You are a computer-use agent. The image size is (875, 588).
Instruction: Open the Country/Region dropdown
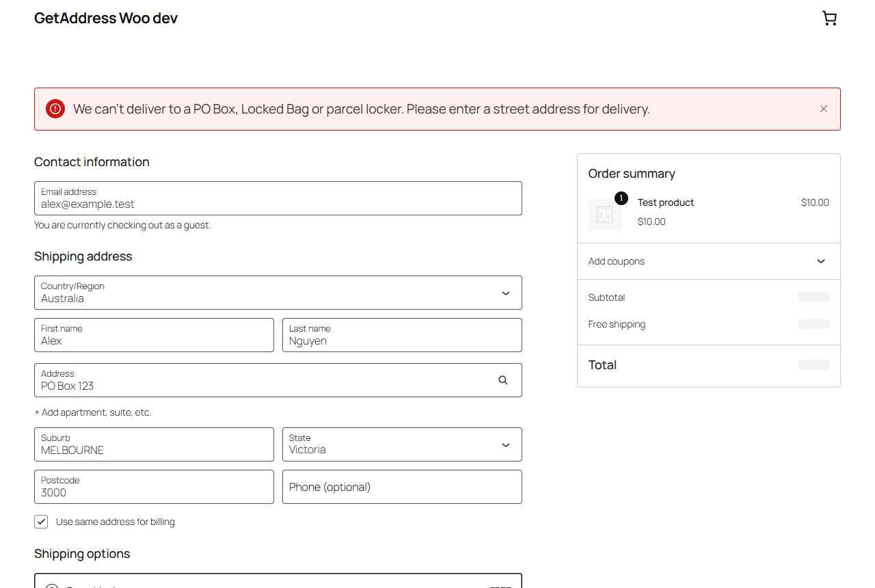point(278,293)
